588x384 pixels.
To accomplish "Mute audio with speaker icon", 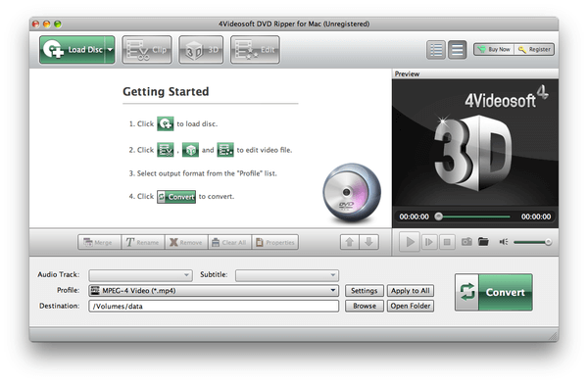I will tap(504, 242).
